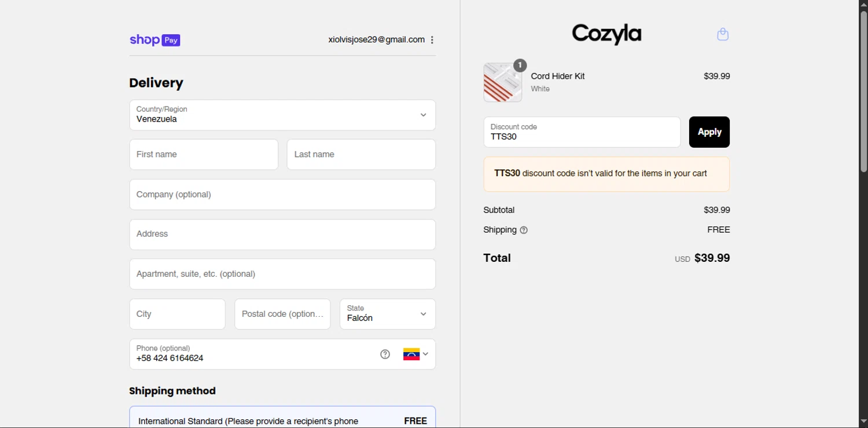Open account options menu beside email
The width and height of the screenshot is (868, 428).
coord(432,40)
